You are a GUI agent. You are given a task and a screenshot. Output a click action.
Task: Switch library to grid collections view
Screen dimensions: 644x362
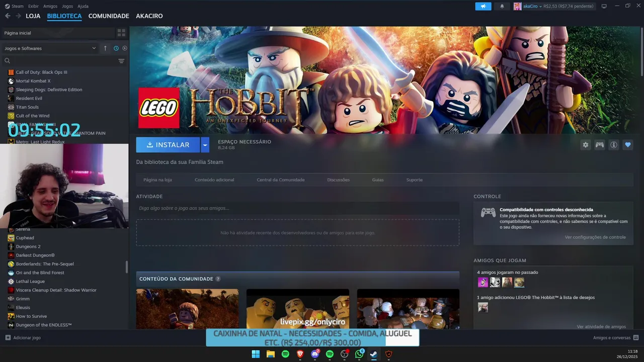click(121, 33)
